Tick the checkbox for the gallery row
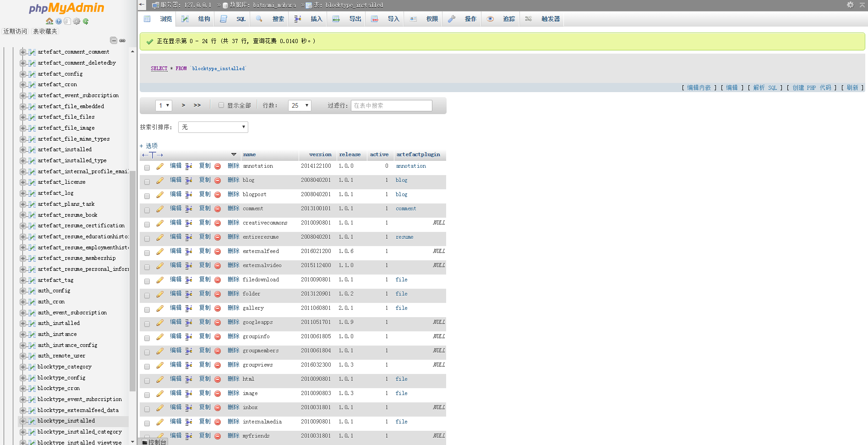The width and height of the screenshot is (868, 445). [147, 309]
